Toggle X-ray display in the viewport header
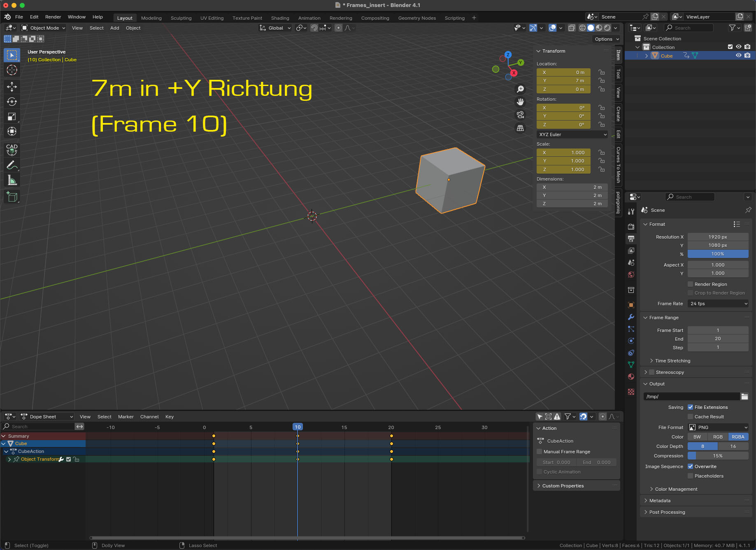The width and height of the screenshot is (756, 550). (572, 28)
